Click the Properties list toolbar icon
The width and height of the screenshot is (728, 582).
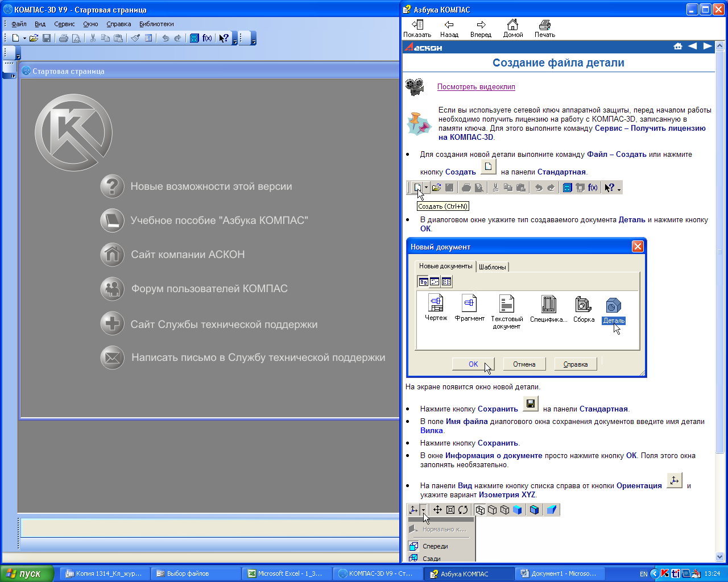click(x=148, y=38)
